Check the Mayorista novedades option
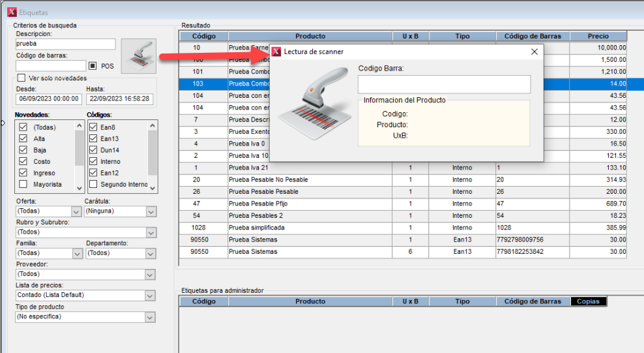Image resolution: width=644 pixels, height=353 pixels. (x=23, y=185)
